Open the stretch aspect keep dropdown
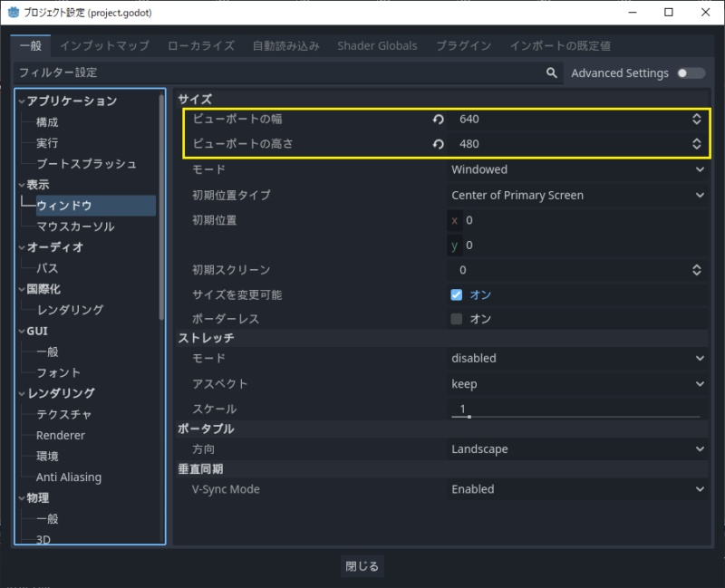Viewport: 725px width, 588px height. pyautogui.click(x=577, y=384)
